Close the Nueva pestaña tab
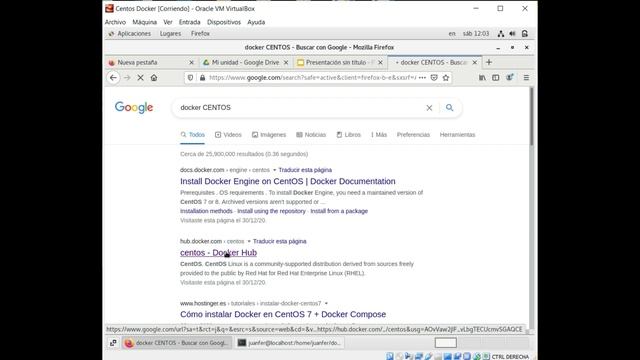The image size is (640, 360). [x=191, y=62]
